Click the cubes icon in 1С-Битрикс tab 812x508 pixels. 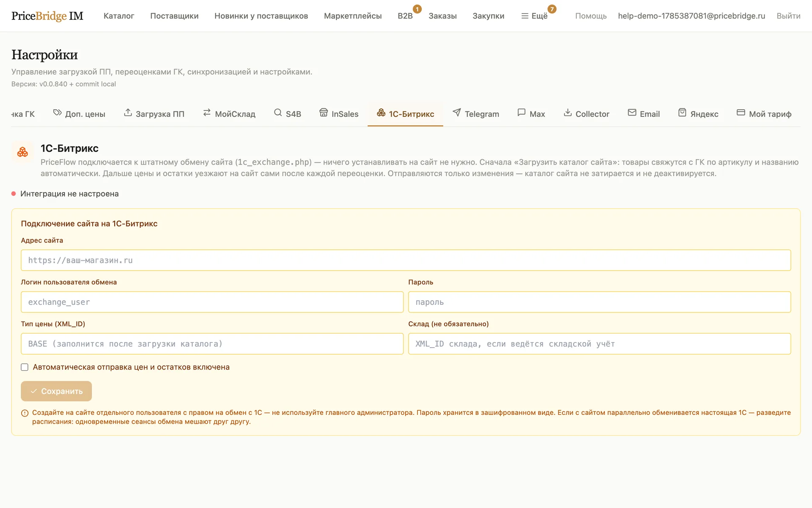click(381, 113)
